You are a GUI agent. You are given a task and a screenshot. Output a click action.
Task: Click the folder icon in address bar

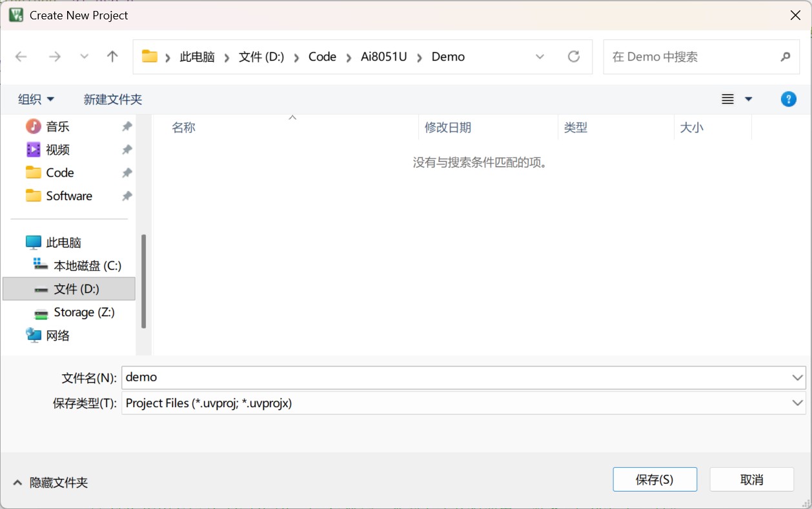click(150, 56)
